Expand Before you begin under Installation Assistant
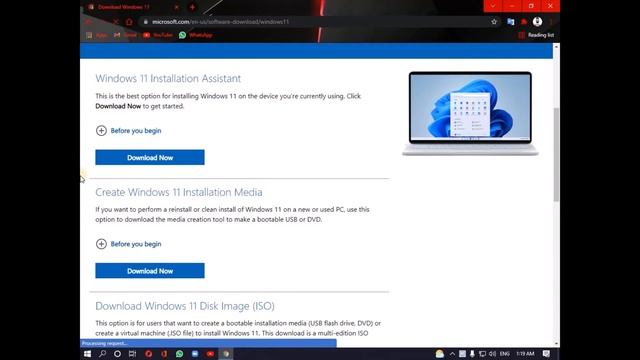 coord(129,131)
